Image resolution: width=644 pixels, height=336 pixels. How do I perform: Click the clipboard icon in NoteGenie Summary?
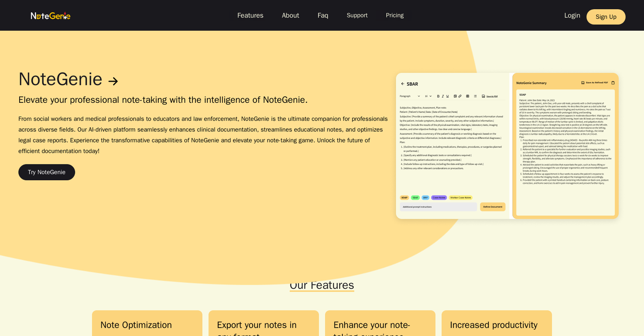[613, 82]
